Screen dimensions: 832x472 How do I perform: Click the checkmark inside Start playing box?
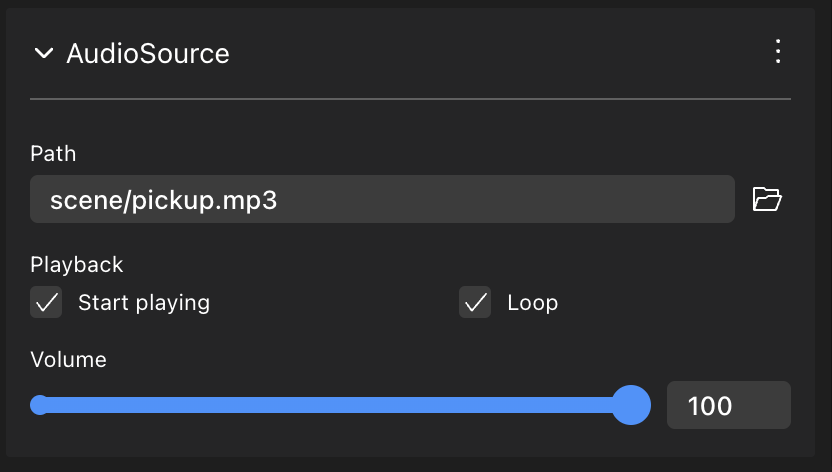[x=46, y=302]
